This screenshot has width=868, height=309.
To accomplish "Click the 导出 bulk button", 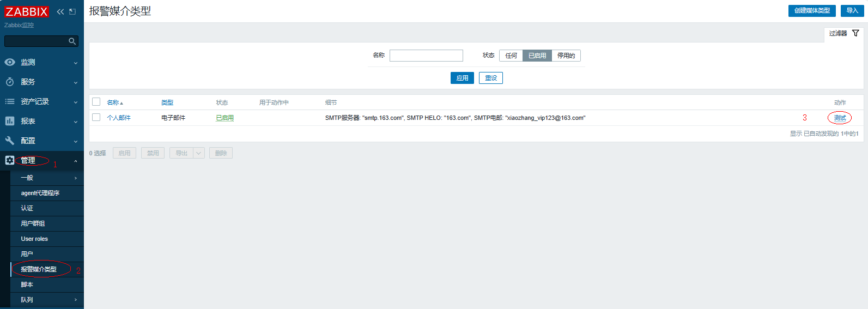I will [x=181, y=153].
